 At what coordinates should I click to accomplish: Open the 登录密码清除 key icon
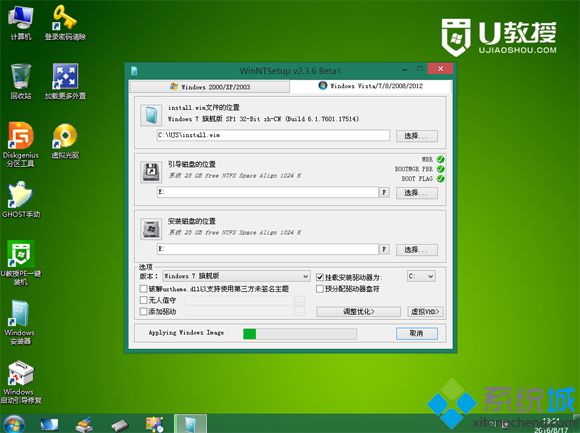pyautogui.click(x=65, y=23)
